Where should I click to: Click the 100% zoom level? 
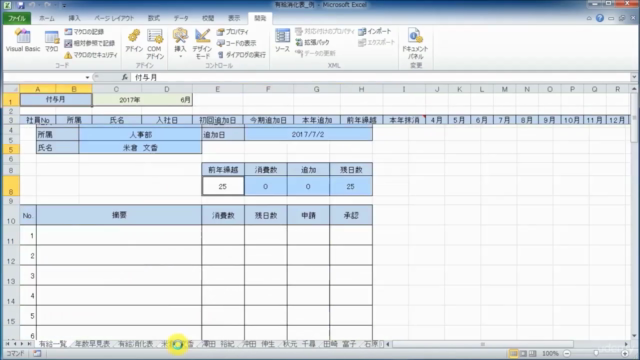click(x=550, y=353)
